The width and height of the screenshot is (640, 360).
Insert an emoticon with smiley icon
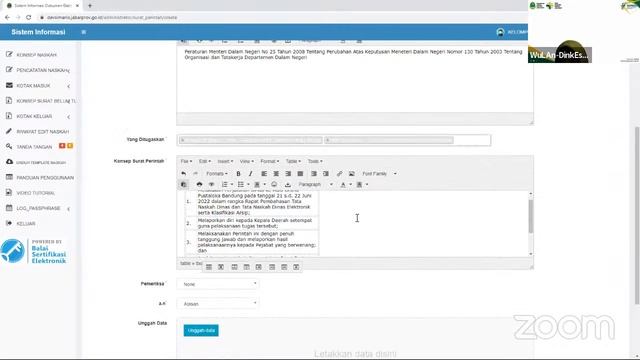(x=274, y=184)
